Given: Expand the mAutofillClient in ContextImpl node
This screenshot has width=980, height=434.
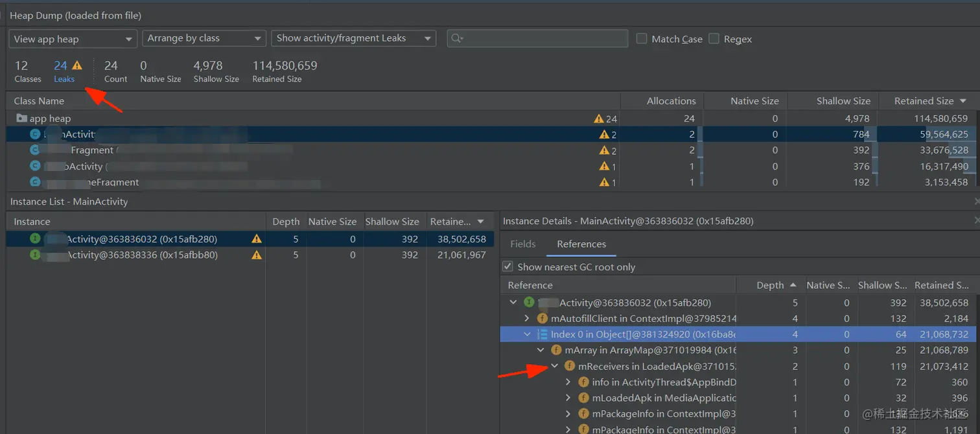Looking at the screenshot, I should [527, 319].
